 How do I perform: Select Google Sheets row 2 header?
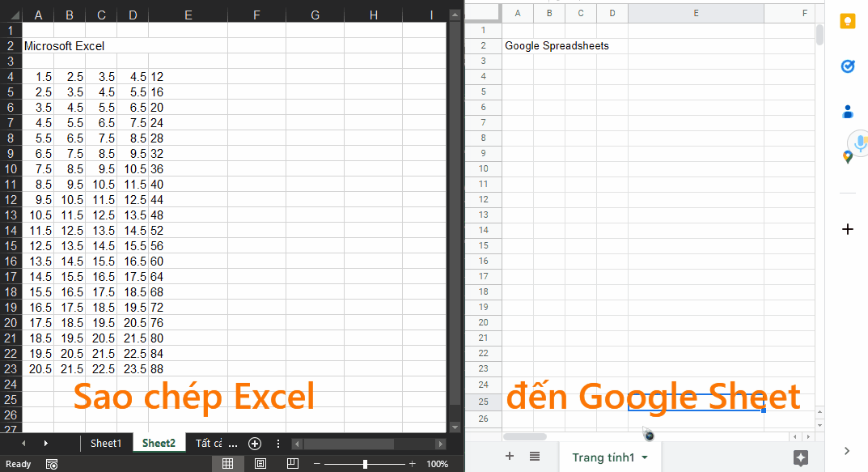click(x=483, y=46)
